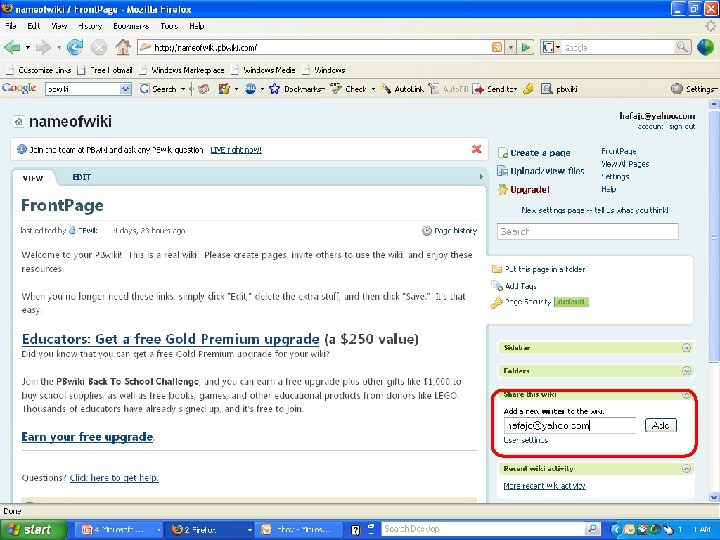Select the VIEW tab
This screenshot has width=720, height=540.
coord(33,178)
